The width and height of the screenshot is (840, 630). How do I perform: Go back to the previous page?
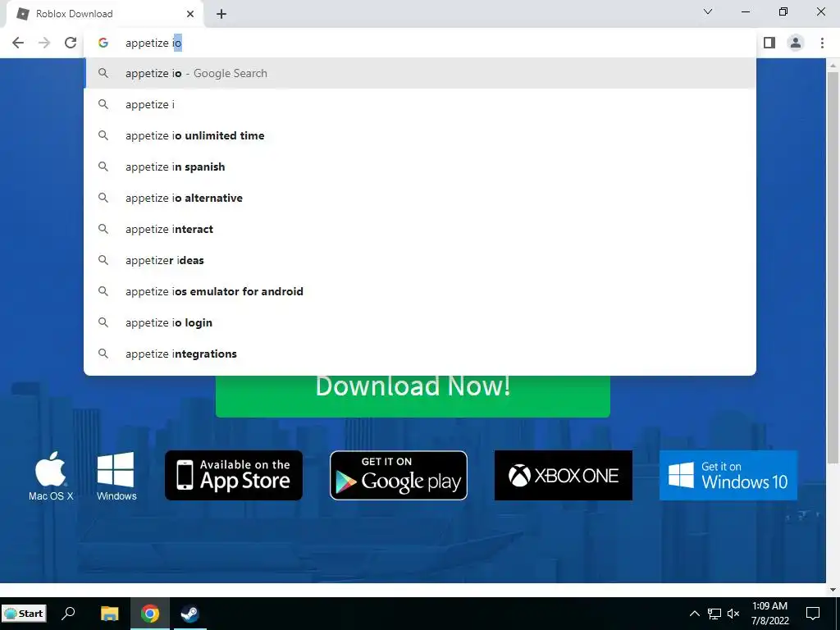(18, 43)
